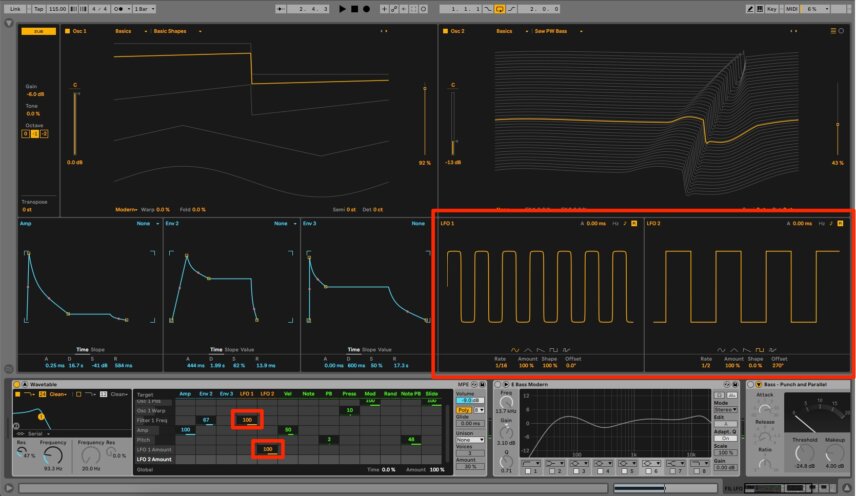The width and height of the screenshot is (856, 496).
Task: Click the Stop transport button
Action: point(354,9)
